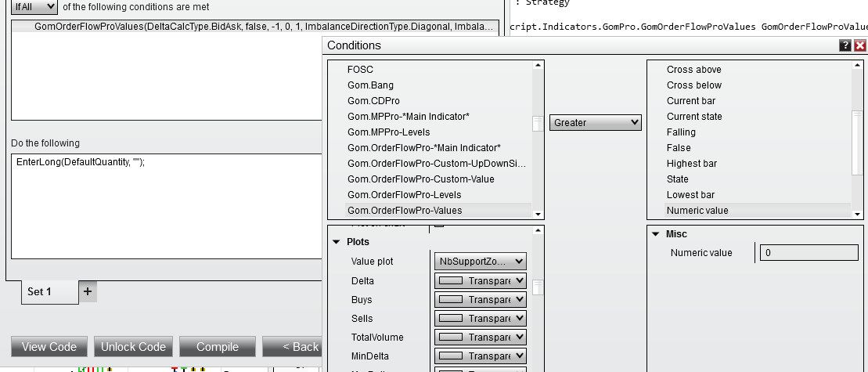Click the EnterLong(DefaultQuantity) action line
868x372 pixels.
coord(81,162)
